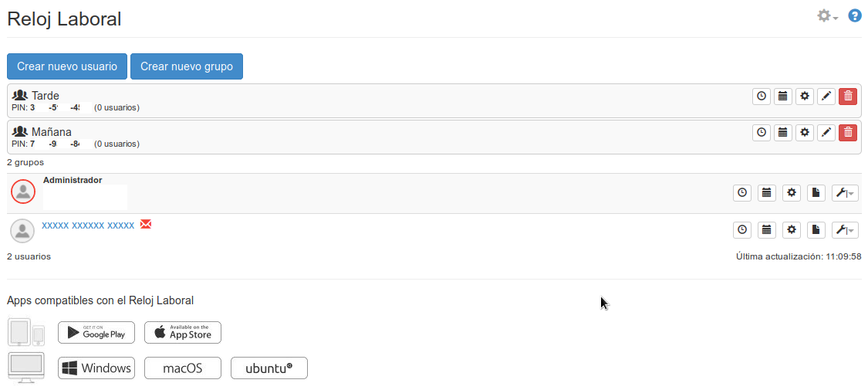
Task: Click Crear nuevo grupo button
Action: point(187,66)
